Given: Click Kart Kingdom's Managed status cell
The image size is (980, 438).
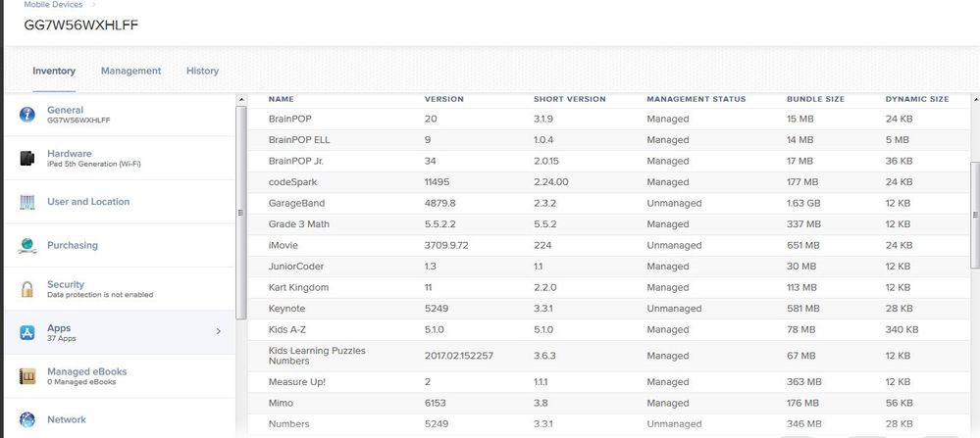Looking at the screenshot, I should [x=667, y=288].
